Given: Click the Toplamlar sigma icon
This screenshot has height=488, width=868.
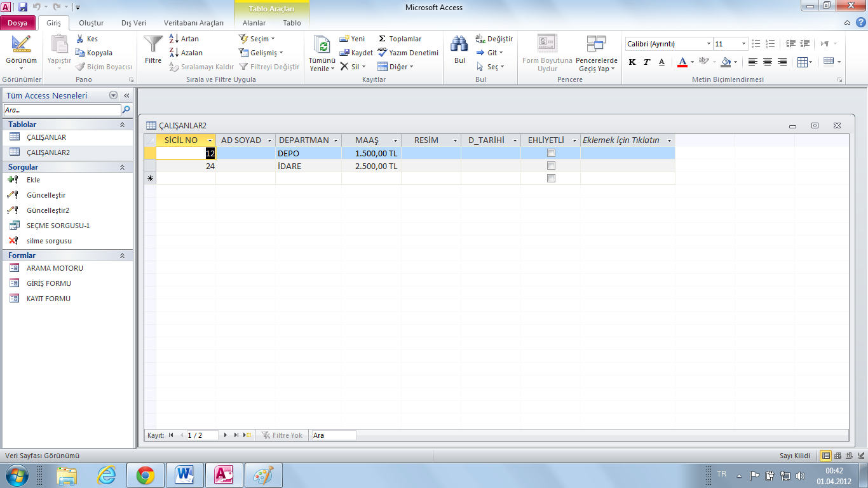Looking at the screenshot, I should point(383,39).
